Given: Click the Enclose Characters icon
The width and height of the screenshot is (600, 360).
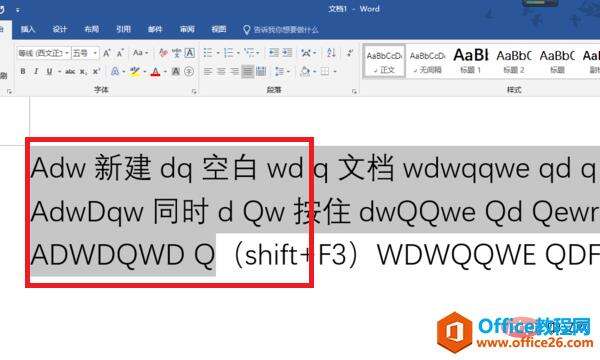Looking at the screenshot, I should click(189, 71).
